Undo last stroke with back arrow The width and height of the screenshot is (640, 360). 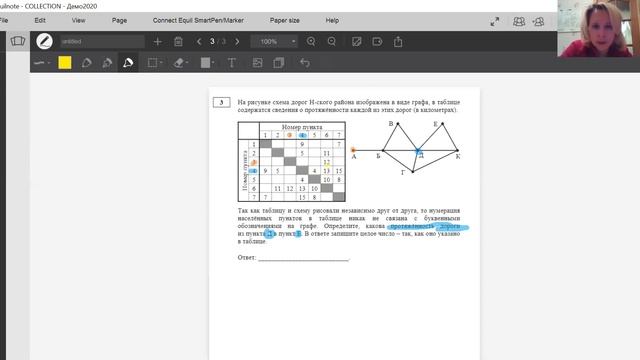305,63
